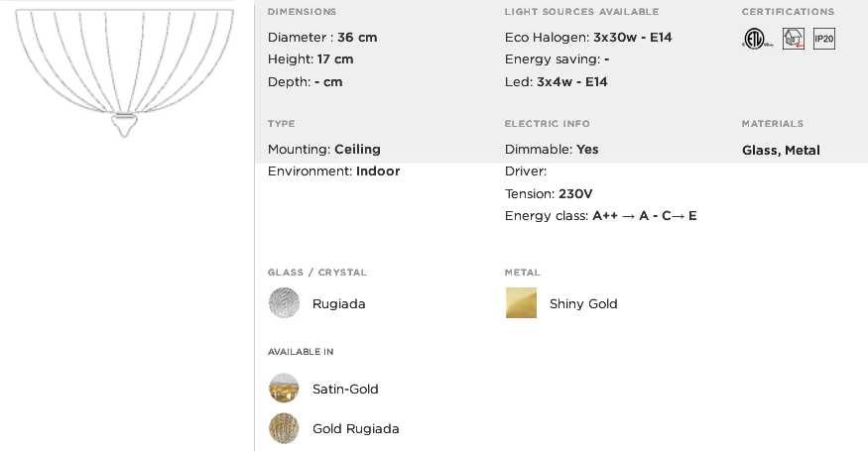Click the Dimmable: Yes text
Image resolution: width=868 pixels, height=451 pixels.
[x=552, y=150]
